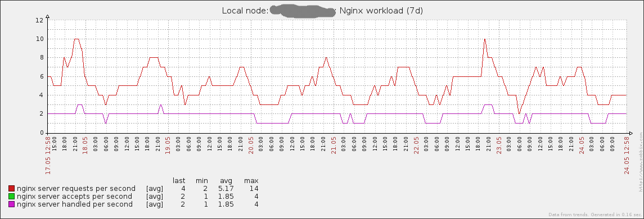Click 'Data from trends. Generated in 0.16 sec.' footer

[x=595, y=215]
